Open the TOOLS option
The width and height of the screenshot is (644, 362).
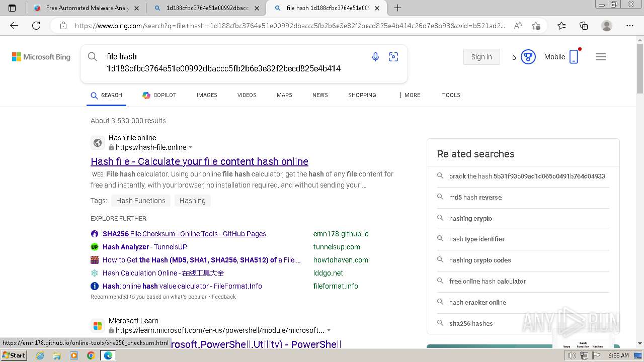[451, 95]
